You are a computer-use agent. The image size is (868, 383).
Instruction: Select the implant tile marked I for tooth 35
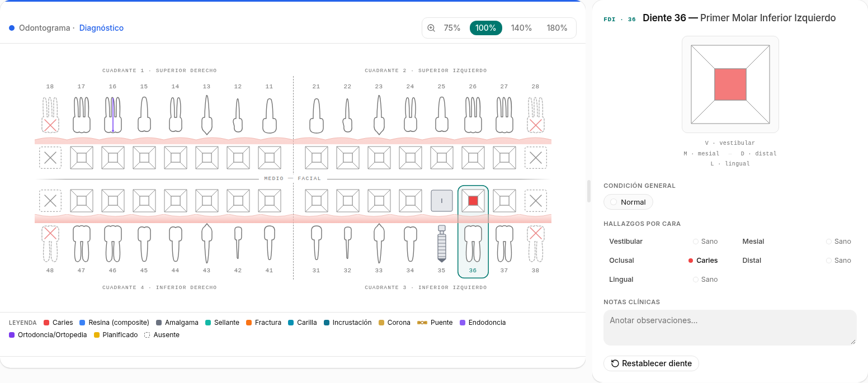point(442,201)
